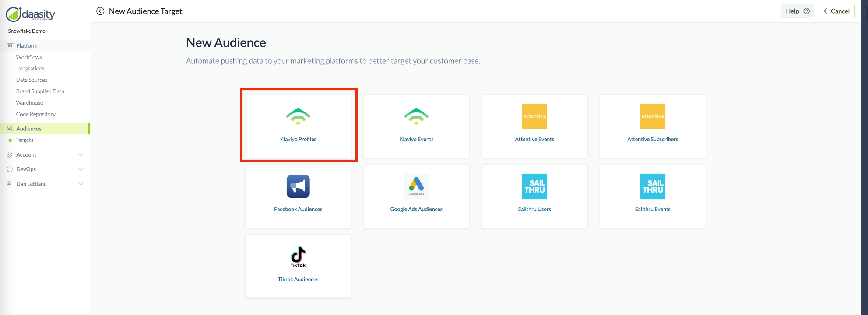Click the Cancel button

(836, 11)
